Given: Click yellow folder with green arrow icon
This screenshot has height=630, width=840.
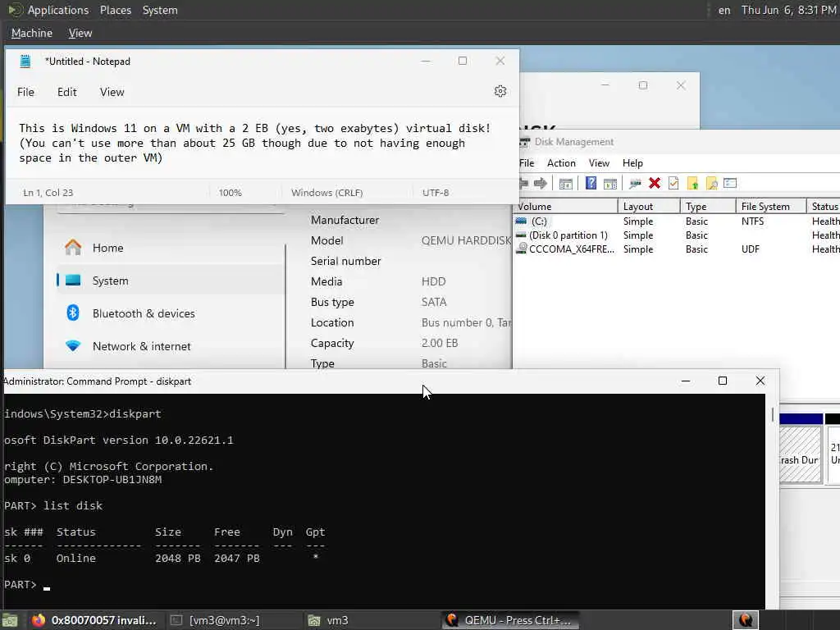Looking at the screenshot, I should point(692,183).
